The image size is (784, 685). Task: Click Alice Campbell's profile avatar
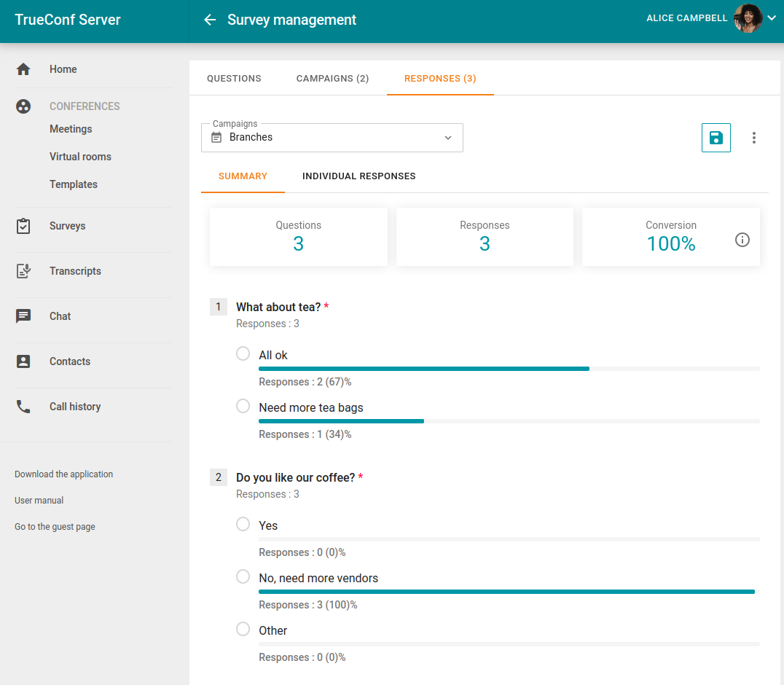(748, 18)
